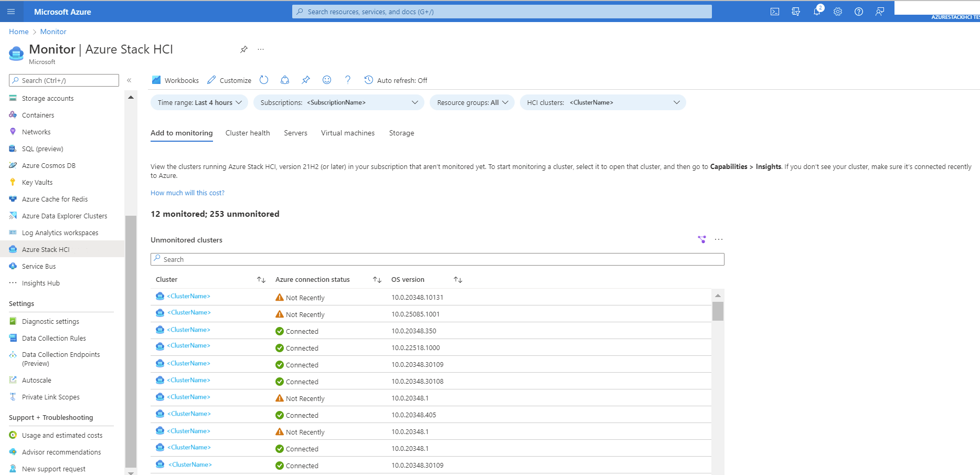Open Service Bus in sidebar
Screen dimensions: 980x475
(x=39, y=267)
